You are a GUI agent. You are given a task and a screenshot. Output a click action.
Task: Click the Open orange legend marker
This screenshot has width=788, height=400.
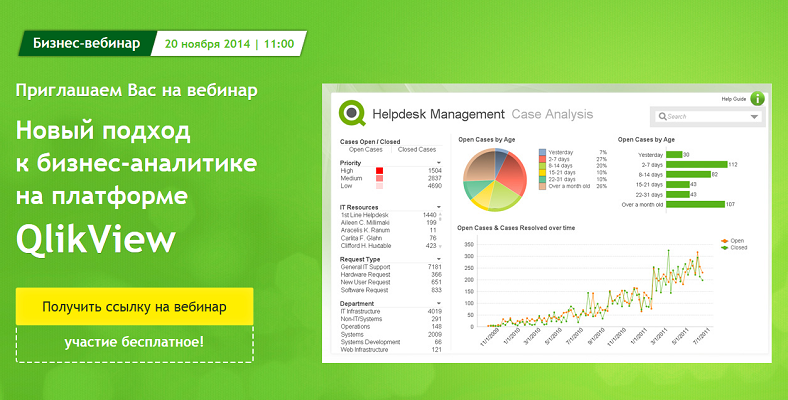click(724, 241)
